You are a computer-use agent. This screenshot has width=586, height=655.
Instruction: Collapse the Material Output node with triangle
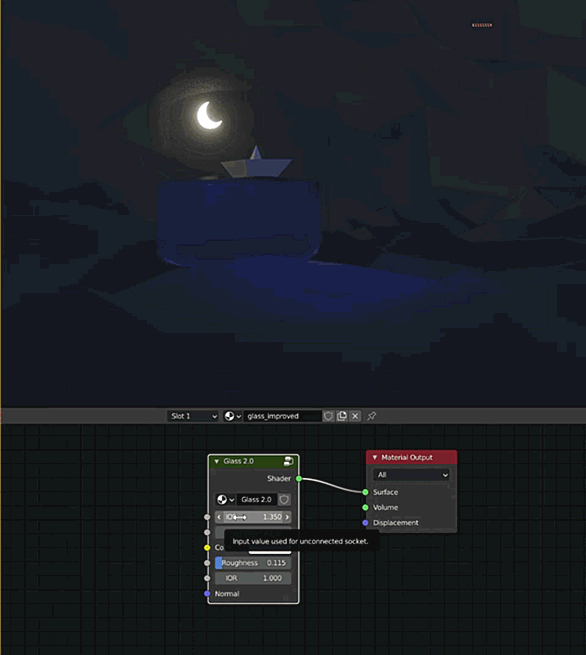click(x=375, y=457)
